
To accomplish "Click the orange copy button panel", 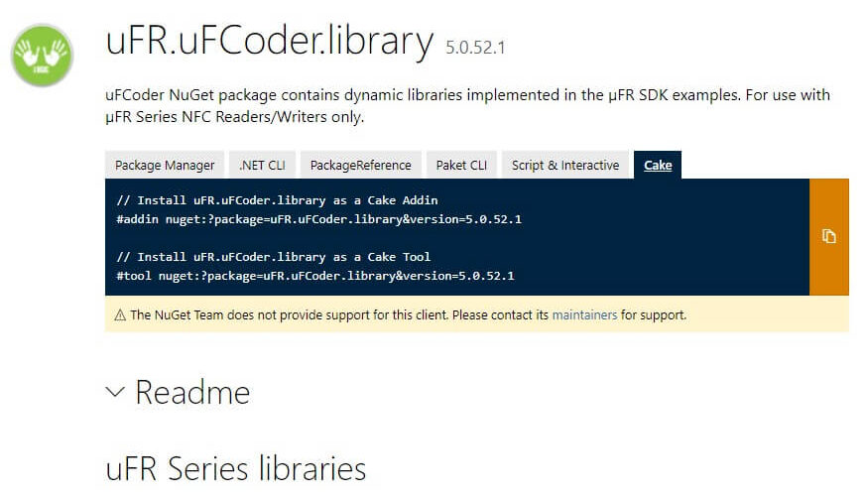I will tap(828, 237).
